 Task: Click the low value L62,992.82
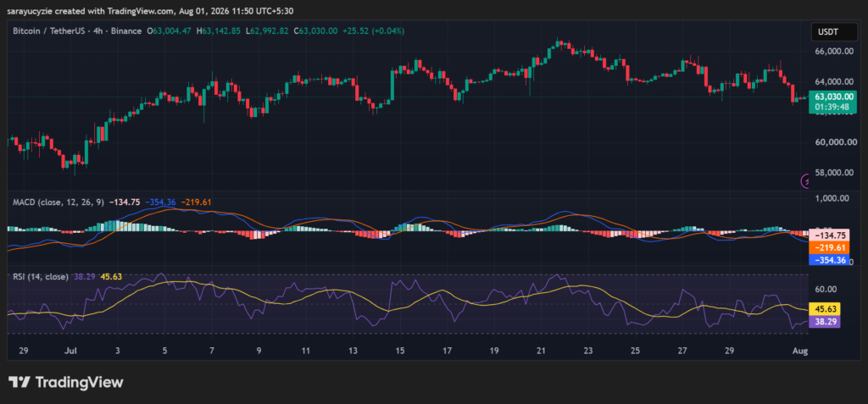[x=267, y=31]
